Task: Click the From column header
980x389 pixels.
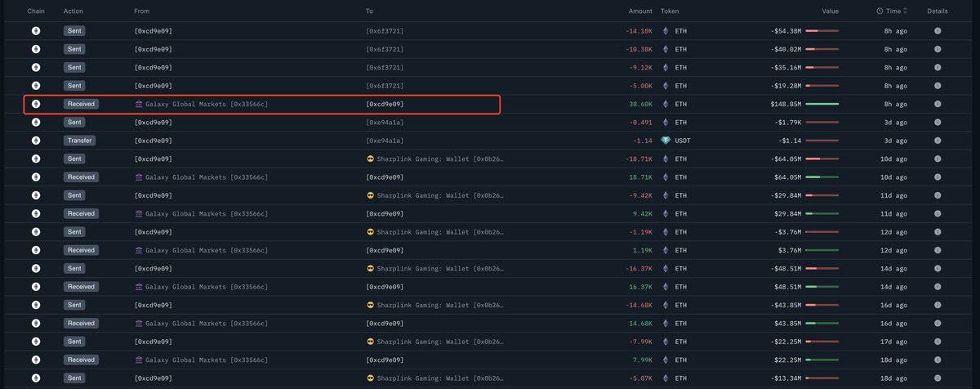Action: [142, 11]
